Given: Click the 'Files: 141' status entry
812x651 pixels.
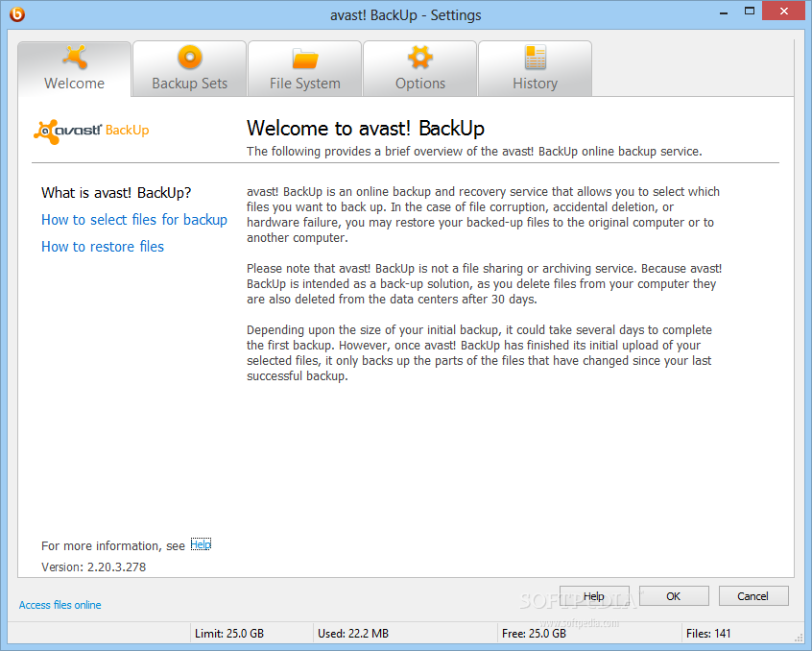Looking at the screenshot, I should 708,634.
